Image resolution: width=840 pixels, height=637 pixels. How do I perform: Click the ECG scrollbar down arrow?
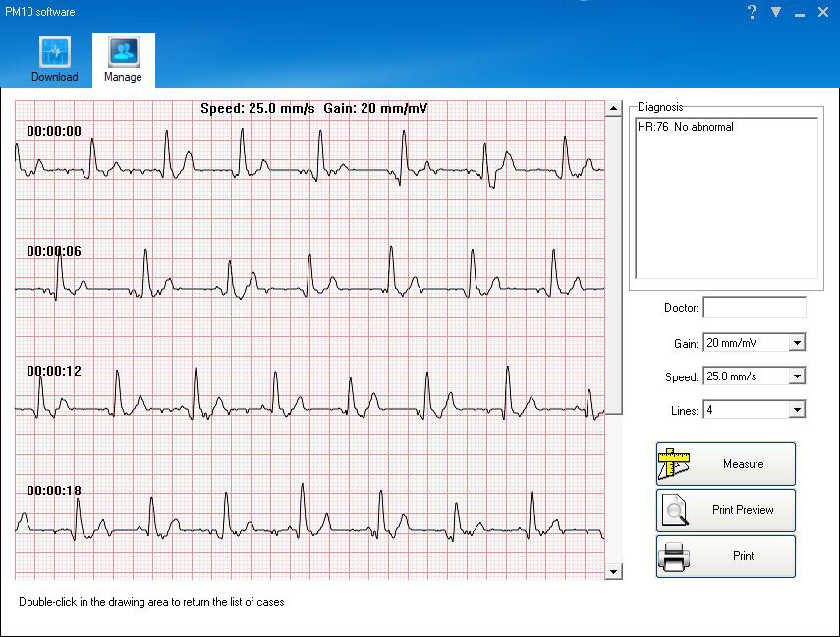pos(614,571)
